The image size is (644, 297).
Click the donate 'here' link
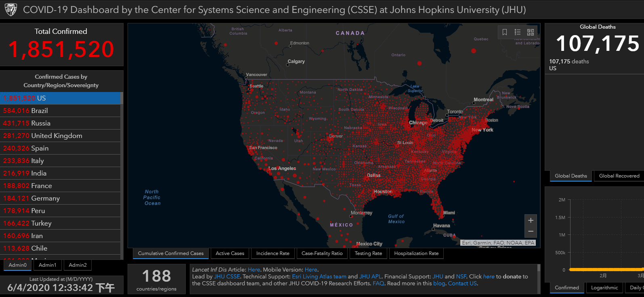pyautogui.click(x=489, y=276)
